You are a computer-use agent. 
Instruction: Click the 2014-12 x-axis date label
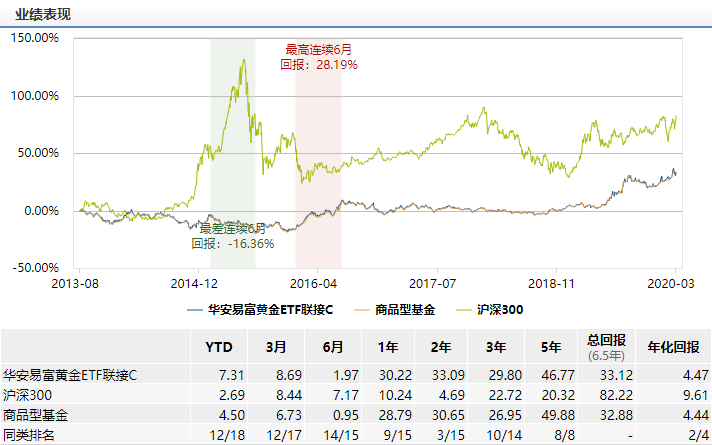click(x=194, y=284)
